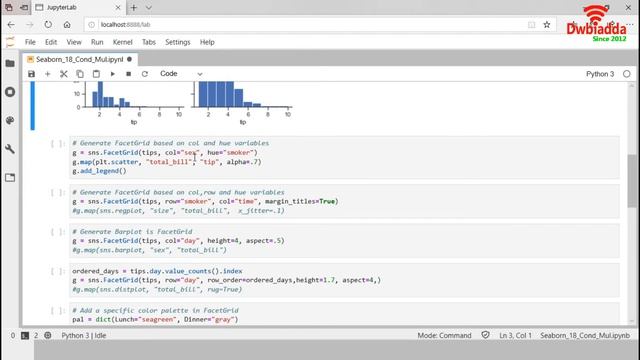640x360 pixels.
Task: Click the kernel count icon in status bar
Action: pyautogui.click(x=48, y=336)
